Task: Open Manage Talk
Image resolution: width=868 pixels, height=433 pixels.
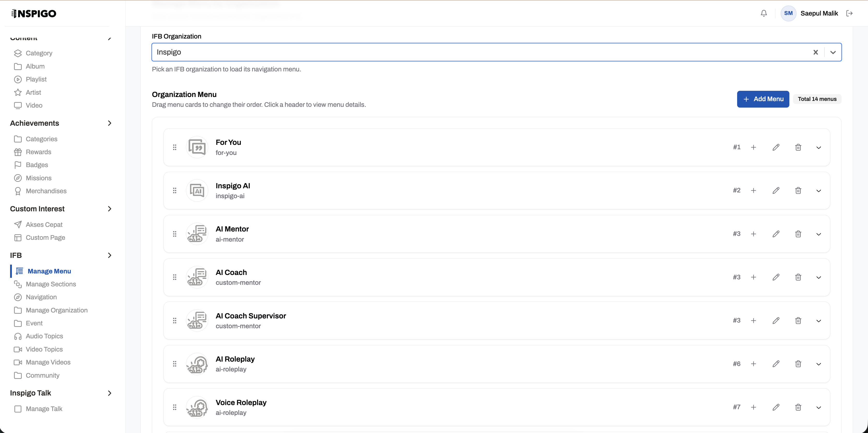Action: click(38, 409)
